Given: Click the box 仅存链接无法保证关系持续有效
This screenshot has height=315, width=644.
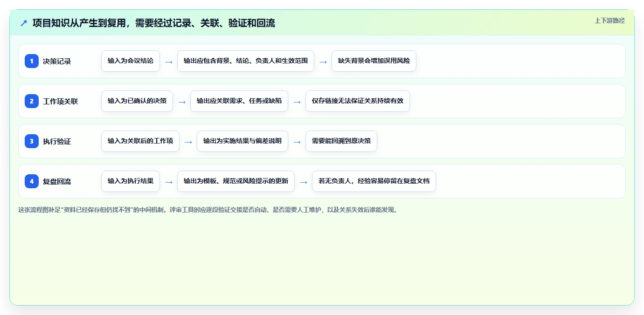Looking at the screenshot, I should [x=358, y=101].
